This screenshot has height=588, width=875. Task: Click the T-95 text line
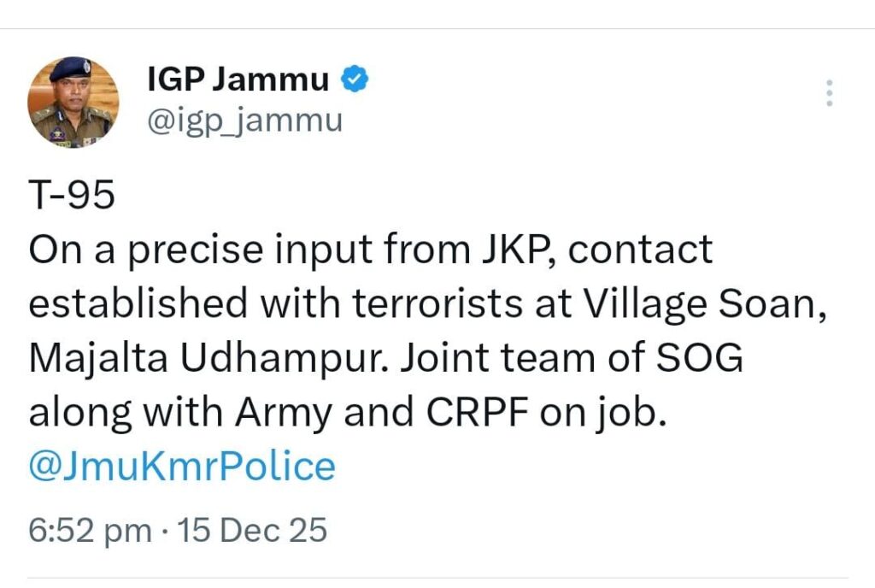(72, 195)
